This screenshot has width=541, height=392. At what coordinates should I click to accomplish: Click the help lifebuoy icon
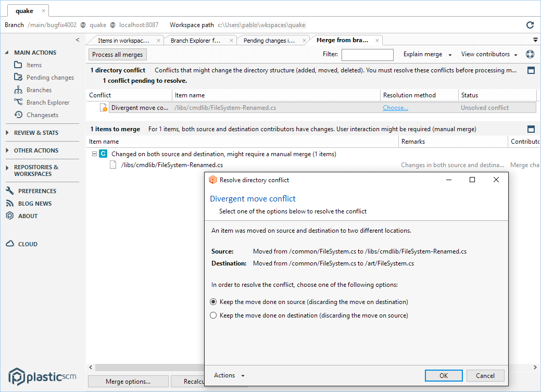tap(530, 54)
